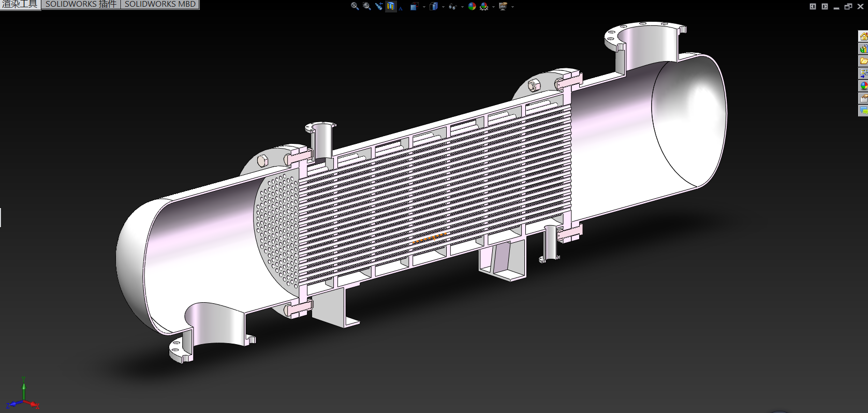Select the SOLIDWORKS MBD tab
The width and height of the screenshot is (868, 413).
[x=160, y=4]
